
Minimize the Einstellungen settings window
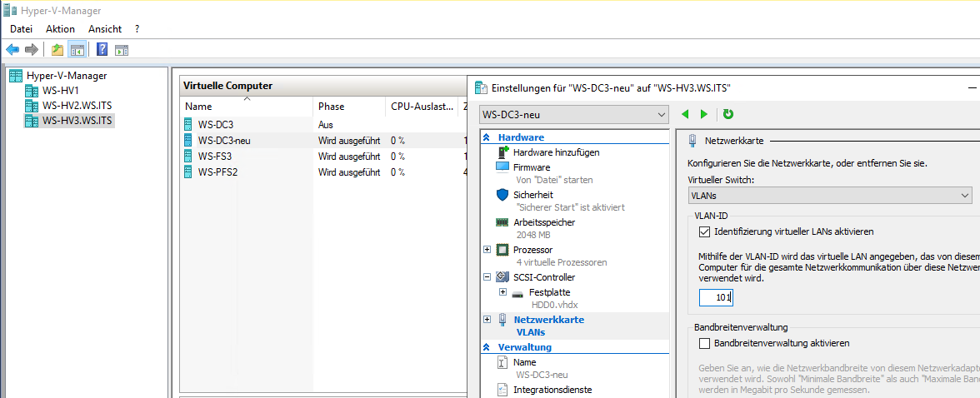[x=971, y=88]
